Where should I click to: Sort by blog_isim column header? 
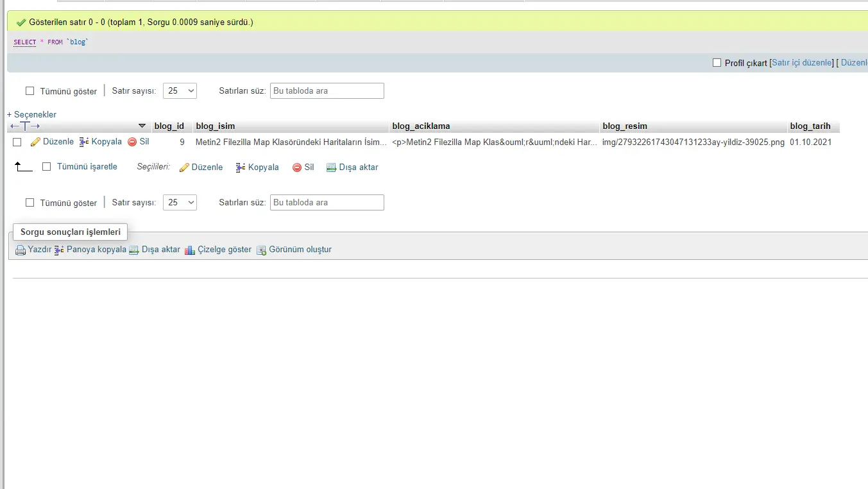[216, 126]
